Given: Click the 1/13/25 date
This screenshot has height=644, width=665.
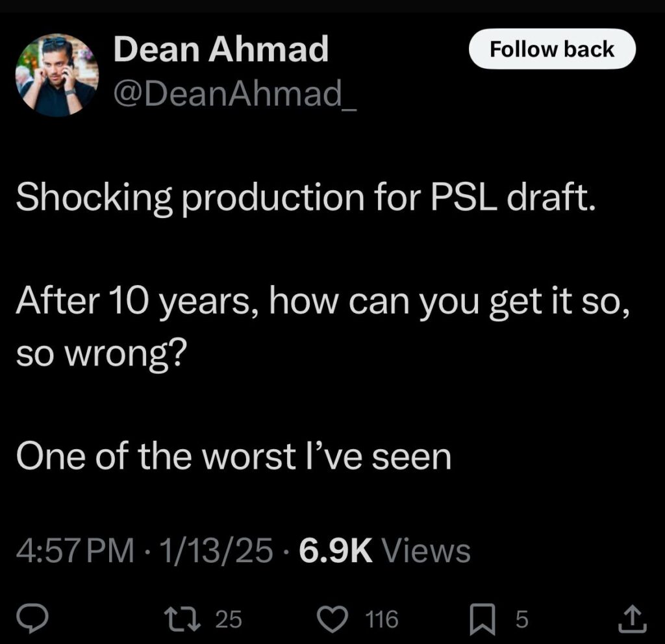Looking at the screenshot, I should point(218,551).
